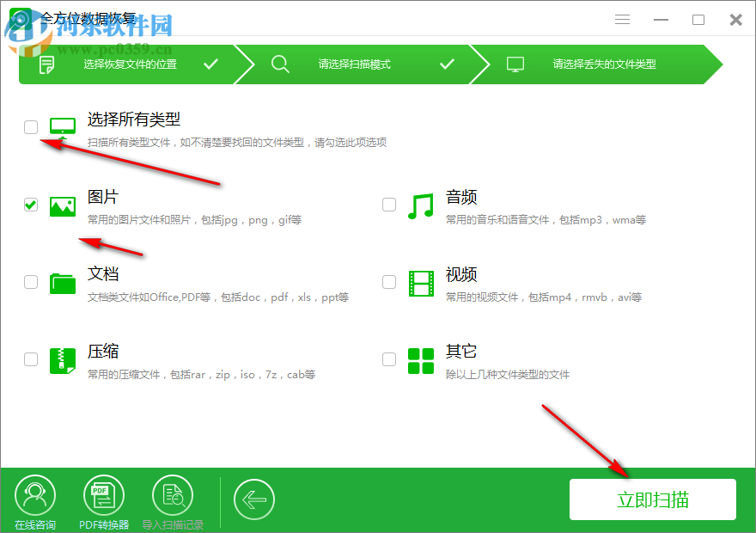The image size is (756, 533).
Task: Launch the PDF converter tool
Action: point(103,494)
